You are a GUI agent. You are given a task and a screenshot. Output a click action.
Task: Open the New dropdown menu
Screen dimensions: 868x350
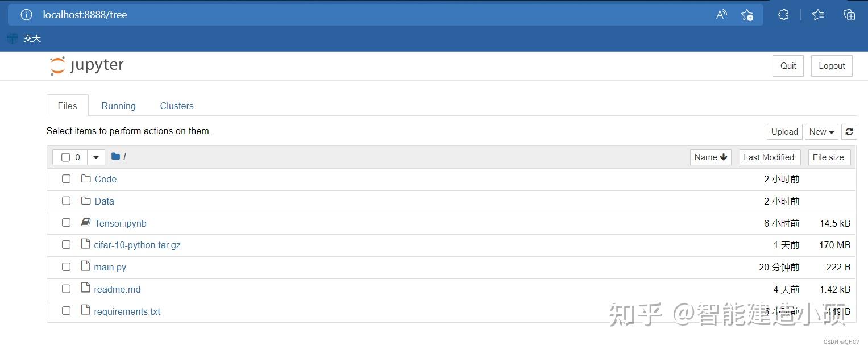(x=821, y=132)
